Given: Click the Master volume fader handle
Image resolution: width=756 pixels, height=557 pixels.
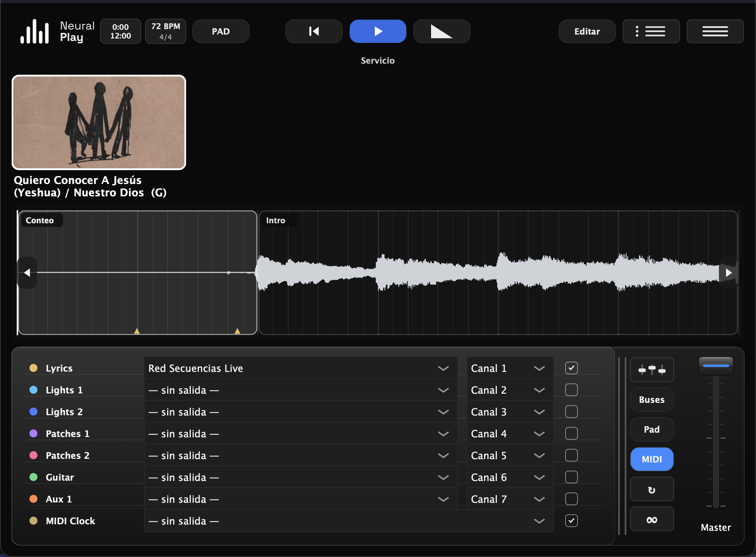Looking at the screenshot, I should click(716, 366).
